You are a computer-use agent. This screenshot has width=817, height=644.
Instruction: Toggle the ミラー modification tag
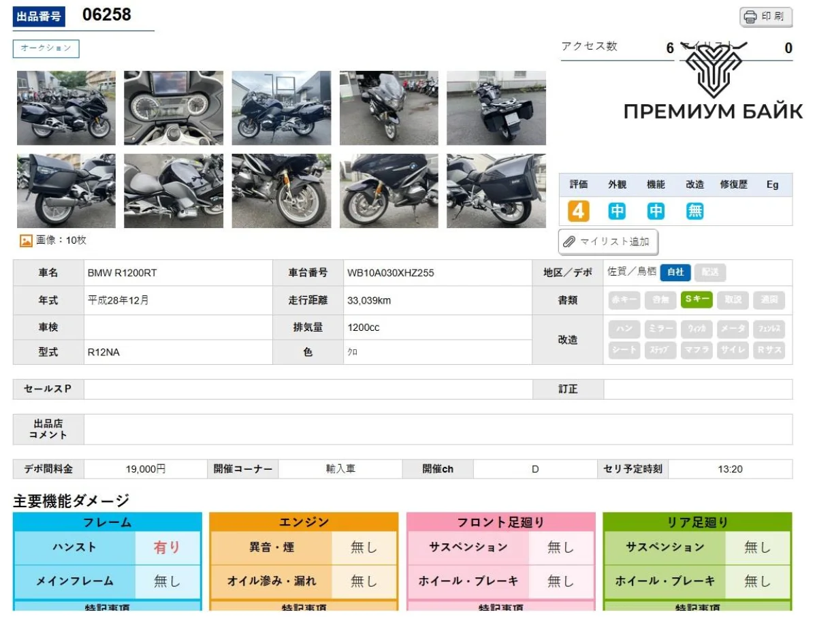click(x=660, y=329)
